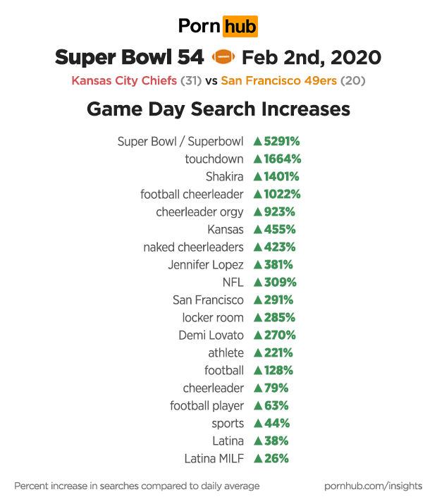Select the San Francisco 49ers team name

click(x=279, y=80)
